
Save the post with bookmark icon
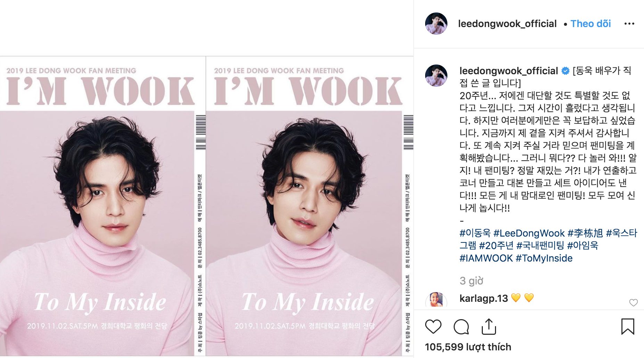[x=628, y=326]
